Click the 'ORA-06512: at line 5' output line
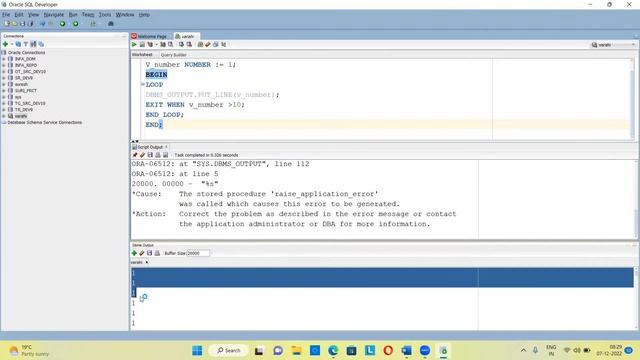640x360 pixels. pos(175,174)
